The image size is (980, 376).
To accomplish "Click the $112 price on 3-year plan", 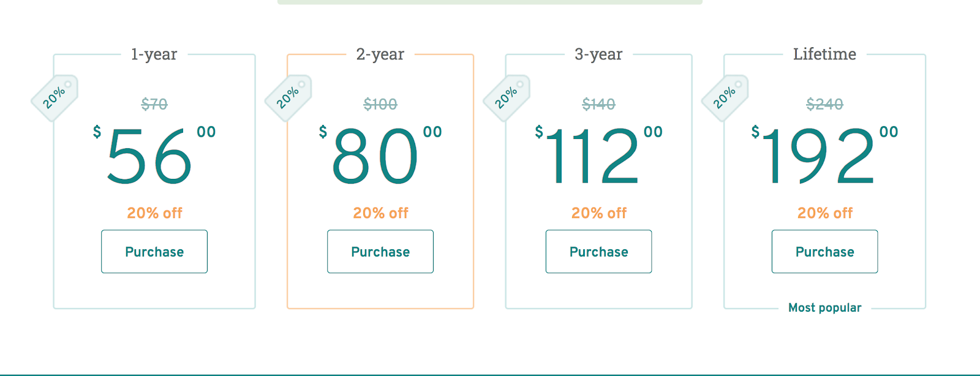I will [592, 156].
